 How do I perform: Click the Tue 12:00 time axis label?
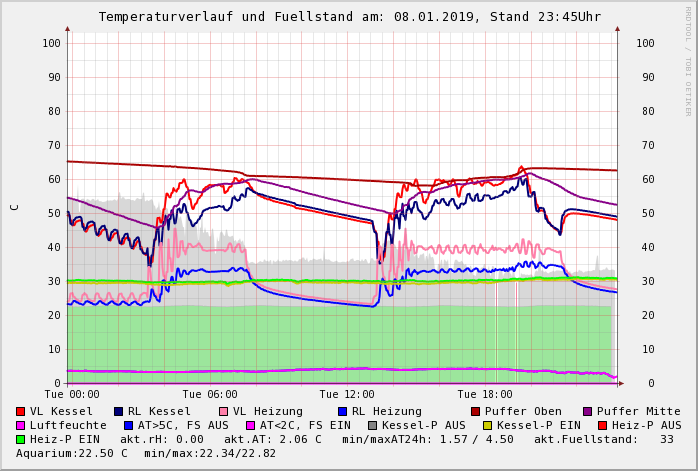pos(347,394)
